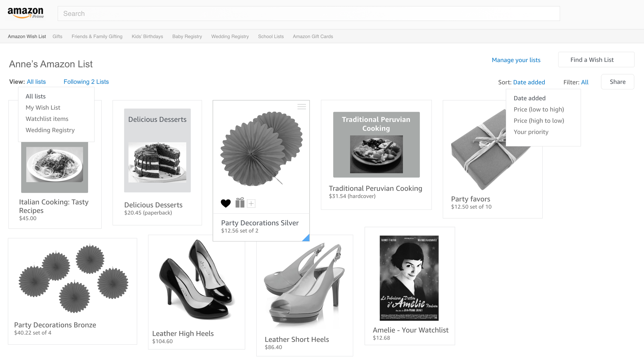Click the Manage your lists link

(x=516, y=60)
